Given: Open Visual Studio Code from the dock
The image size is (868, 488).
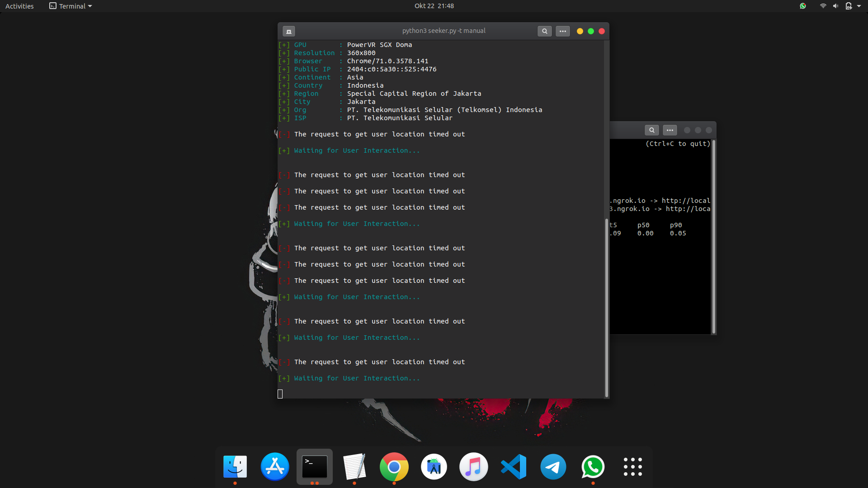Looking at the screenshot, I should [x=514, y=467].
